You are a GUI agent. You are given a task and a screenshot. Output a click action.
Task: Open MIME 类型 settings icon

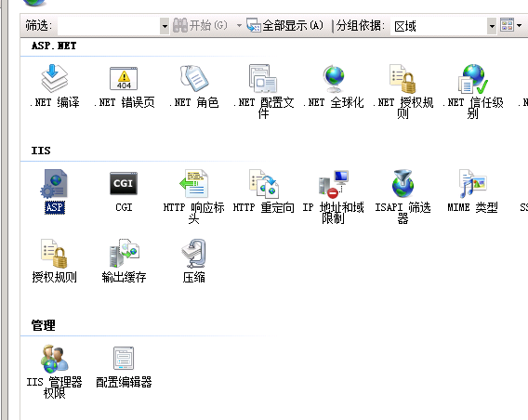pyautogui.click(x=472, y=184)
